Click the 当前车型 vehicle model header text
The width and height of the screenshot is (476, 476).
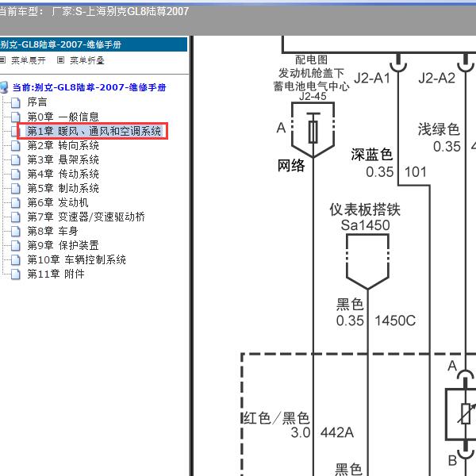pos(94,12)
